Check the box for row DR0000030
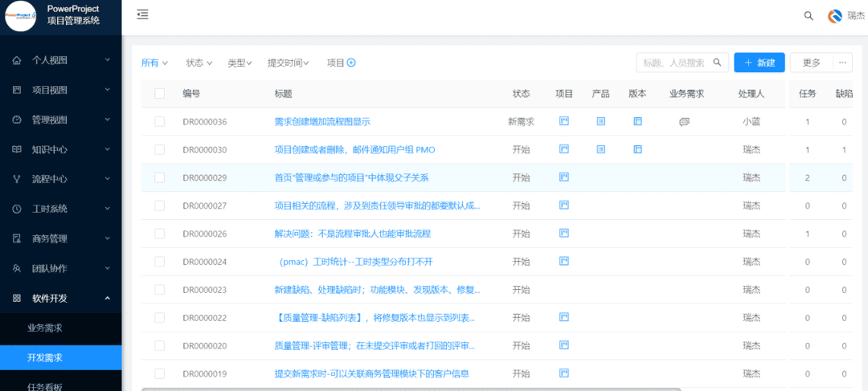 [x=159, y=149]
